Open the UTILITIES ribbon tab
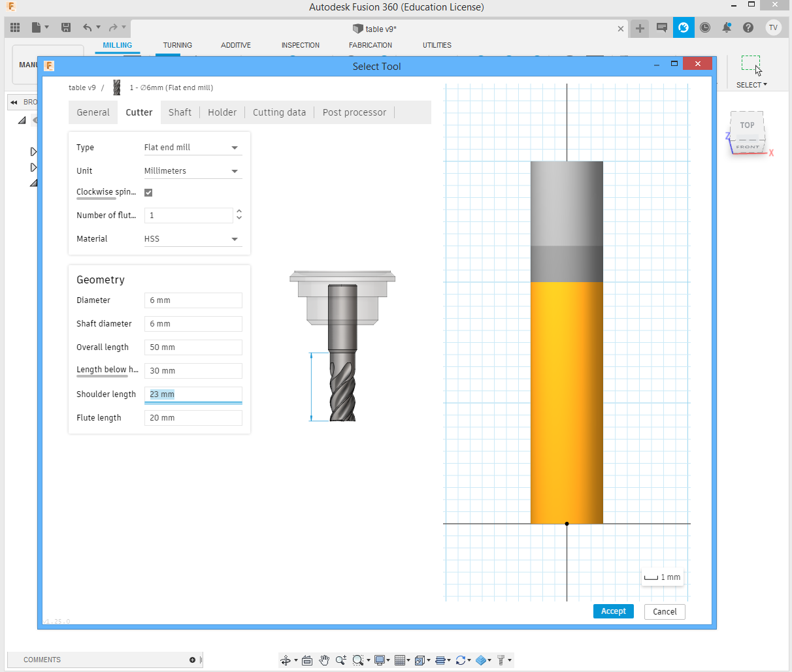The width and height of the screenshot is (792, 672). pyautogui.click(x=437, y=45)
